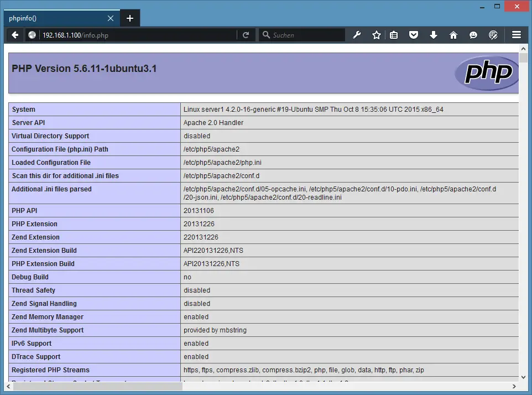The width and height of the screenshot is (532, 395).
Task: Click Configuration File (php.ini) Path label
Action: coord(60,149)
